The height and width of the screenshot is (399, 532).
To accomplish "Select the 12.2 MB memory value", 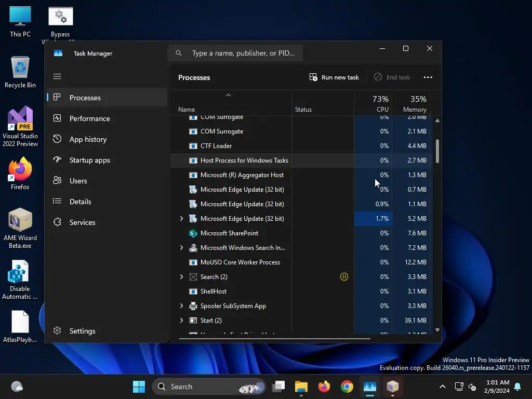I will pos(415,262).
